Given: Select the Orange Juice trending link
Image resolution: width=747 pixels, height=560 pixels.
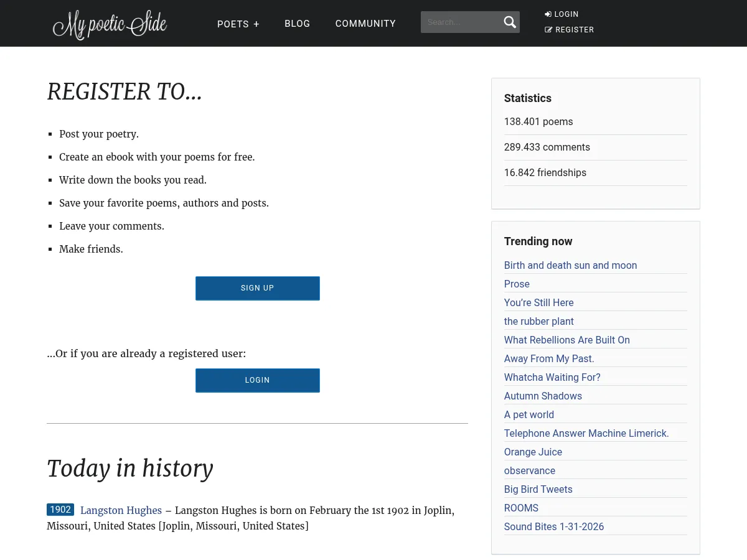Looking at the screenshot, I should tap(533, 452).
